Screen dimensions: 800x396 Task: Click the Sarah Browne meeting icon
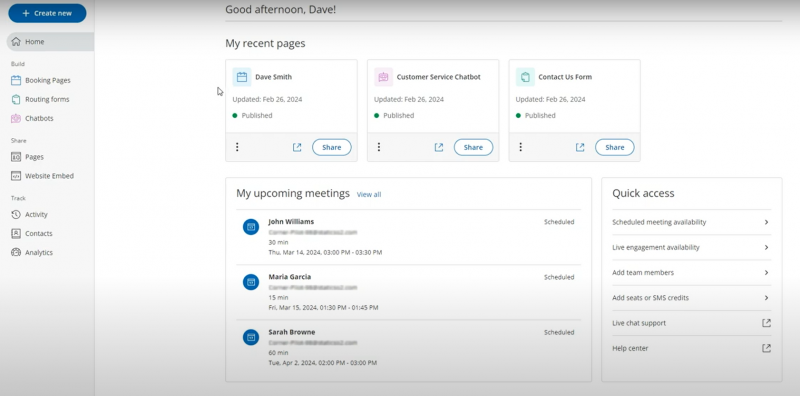click(x=251, y=337)
